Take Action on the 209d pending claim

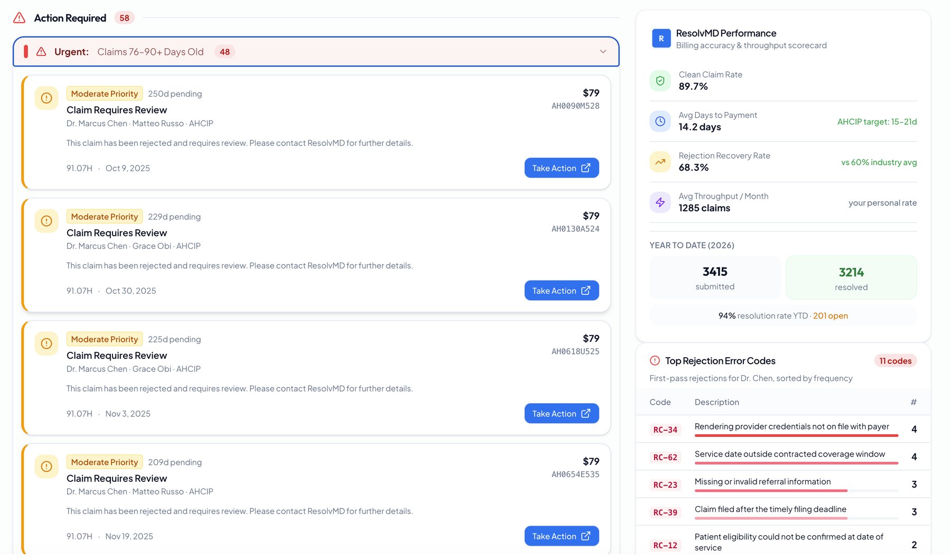[562, 536]
